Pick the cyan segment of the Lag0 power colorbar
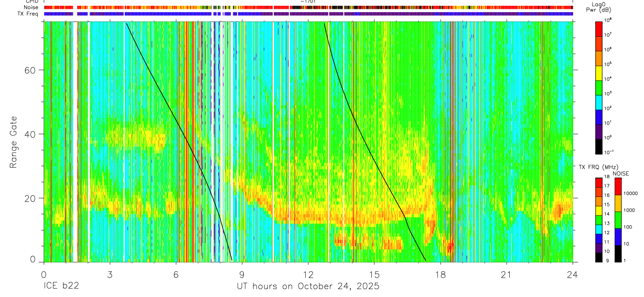This screenshot has width=644, height=297. click(599, 102)
